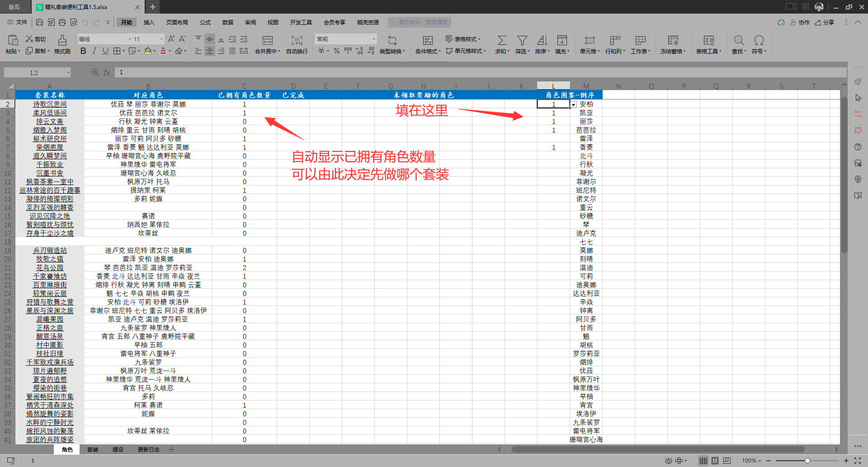Toggle Bold formatting
This screenshot has width=868, height=467.
click(x=83, y=51)
